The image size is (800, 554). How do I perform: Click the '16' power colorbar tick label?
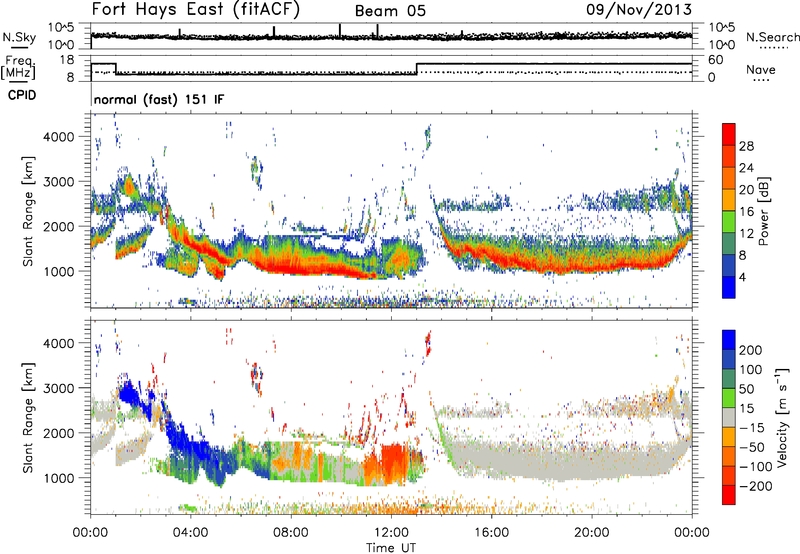pyautogui.click(x=746, y=212)
